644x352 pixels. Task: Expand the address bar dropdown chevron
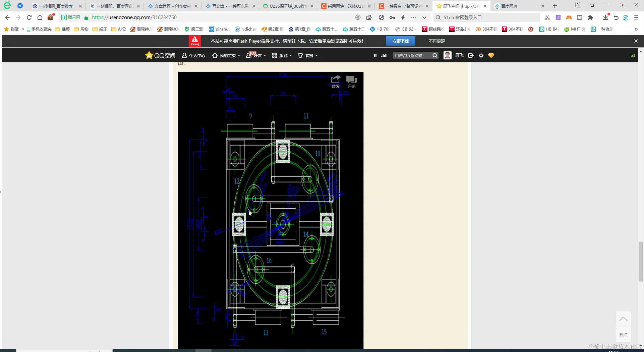[x=424, y=17]
